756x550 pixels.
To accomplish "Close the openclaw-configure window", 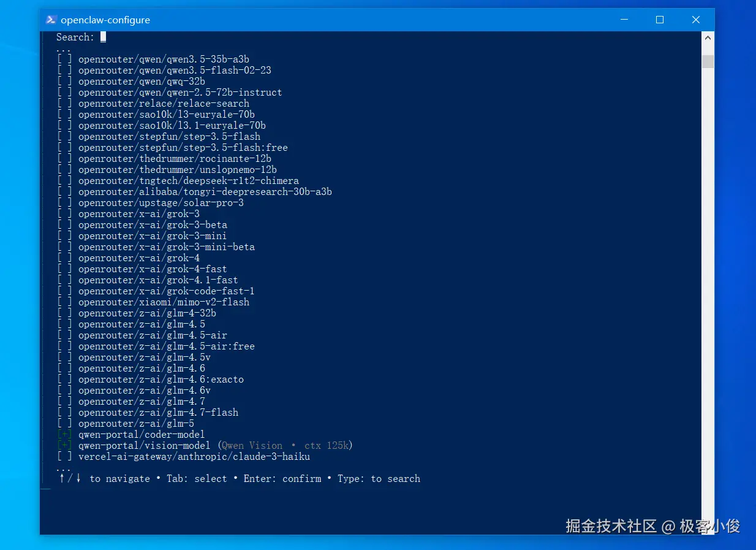I will point(696,20).
